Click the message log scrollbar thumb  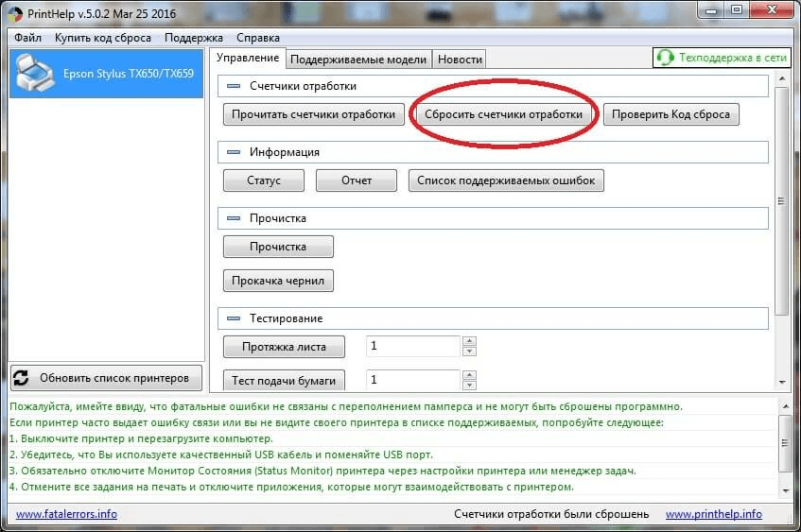tap(785, 443)
